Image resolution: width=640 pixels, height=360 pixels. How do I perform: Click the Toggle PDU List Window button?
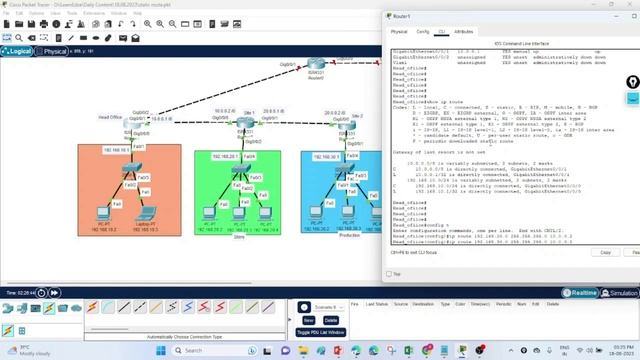click(321, 333)
